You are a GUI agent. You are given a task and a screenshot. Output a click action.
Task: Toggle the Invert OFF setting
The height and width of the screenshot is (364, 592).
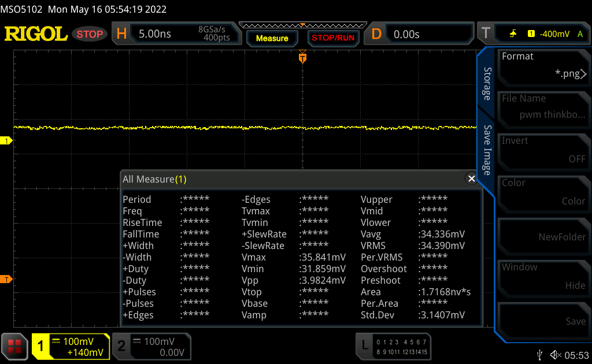point(543,150)
